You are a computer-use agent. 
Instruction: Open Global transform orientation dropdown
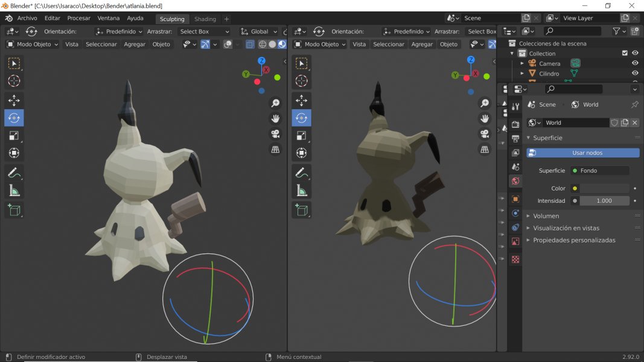pos(259,31)
